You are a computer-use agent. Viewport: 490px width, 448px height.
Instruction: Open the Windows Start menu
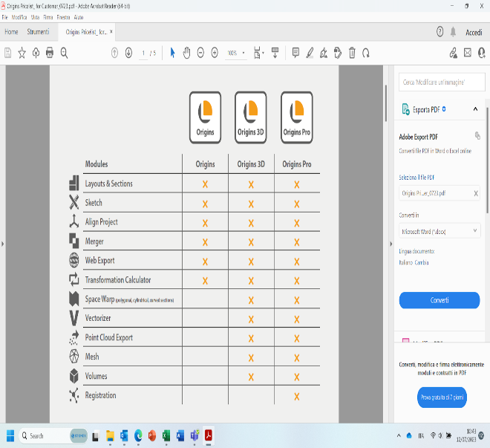tap(10, 435)
